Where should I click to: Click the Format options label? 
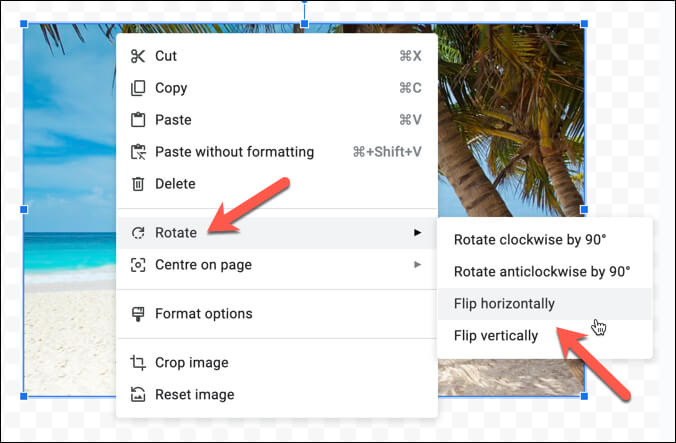tap(203, 314)
